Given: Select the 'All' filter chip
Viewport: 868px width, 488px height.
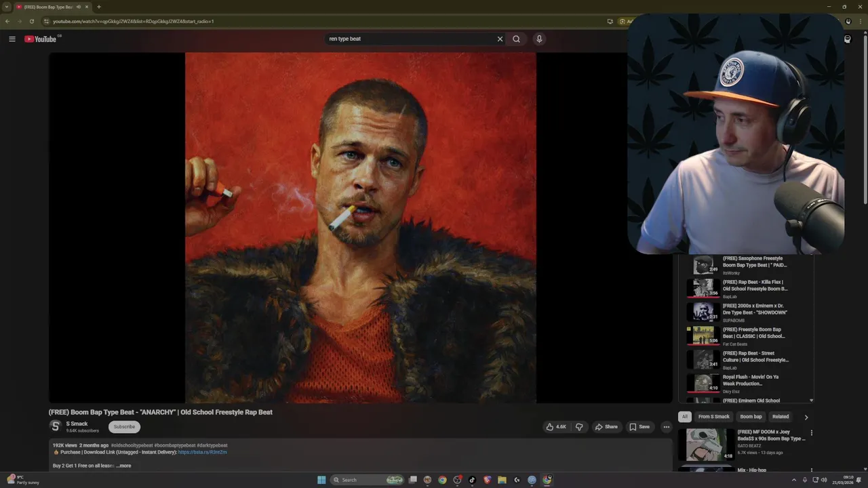Looking at the screenshot, I should [685, 417].
